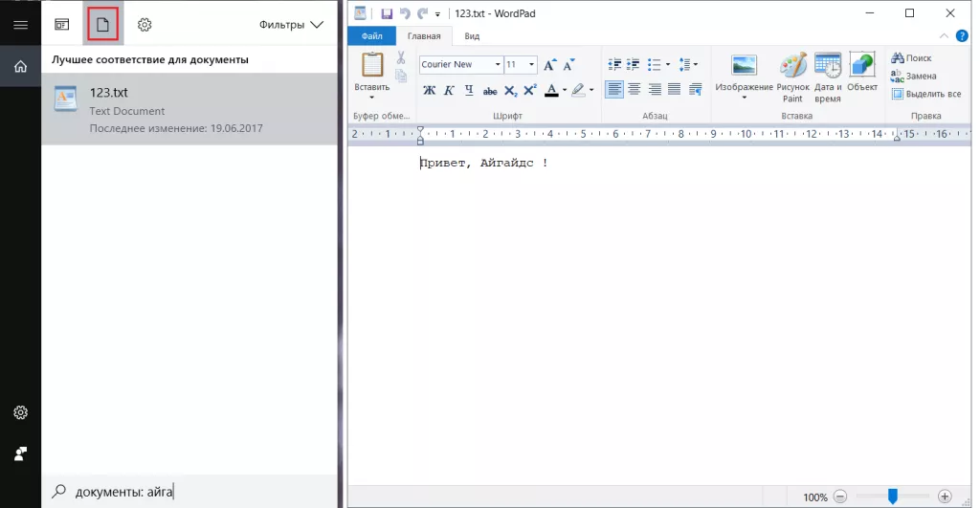Filter search results by Settings gear
The width and height of the screenshot is (980, 508).
(145, 24)
